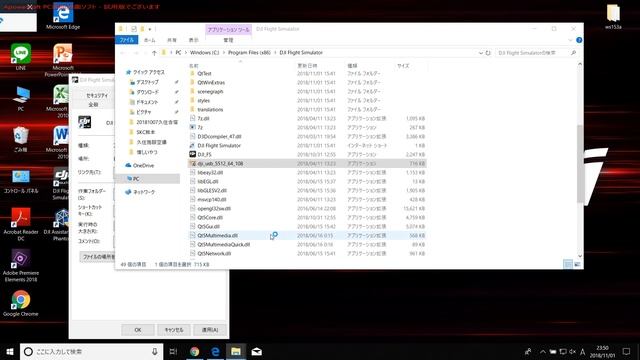Refresh the Explorer address bar location
The image size is (640, 360).
click(488, 53)
